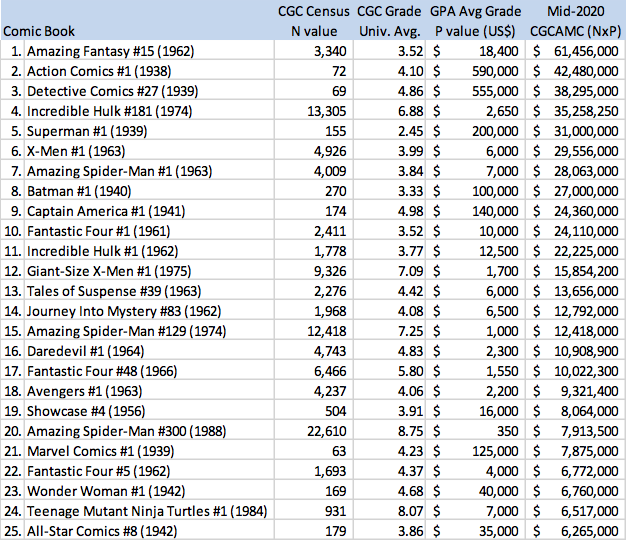Click P value 140,000 for Captain America
626x540 pixels.
pos(495,211)
